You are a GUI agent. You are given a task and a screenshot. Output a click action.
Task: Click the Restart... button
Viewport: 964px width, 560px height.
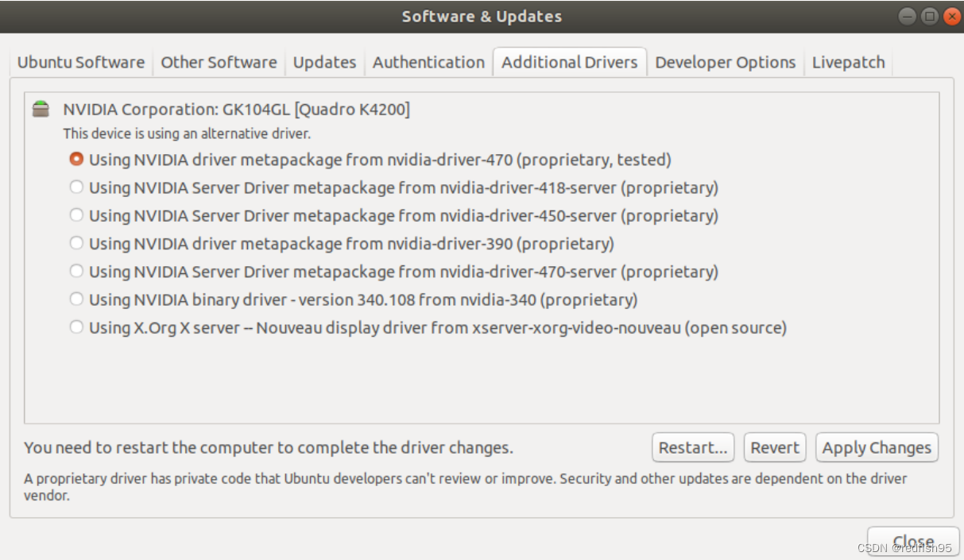click(693, 447)
